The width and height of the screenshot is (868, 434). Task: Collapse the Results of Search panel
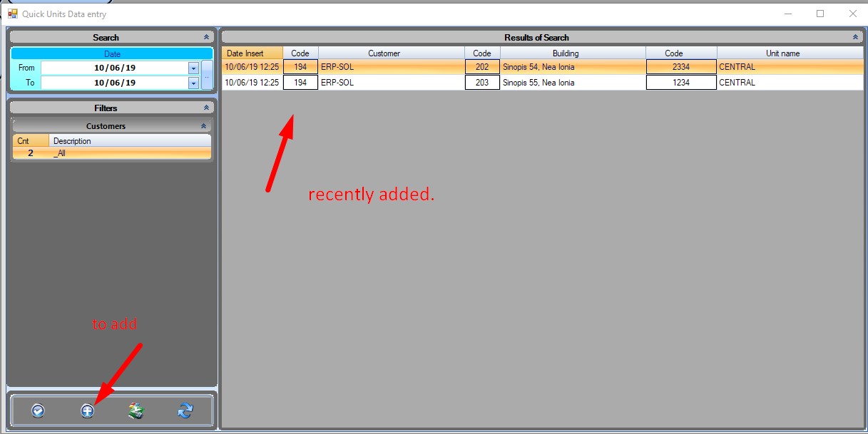[x=855, y=37]
